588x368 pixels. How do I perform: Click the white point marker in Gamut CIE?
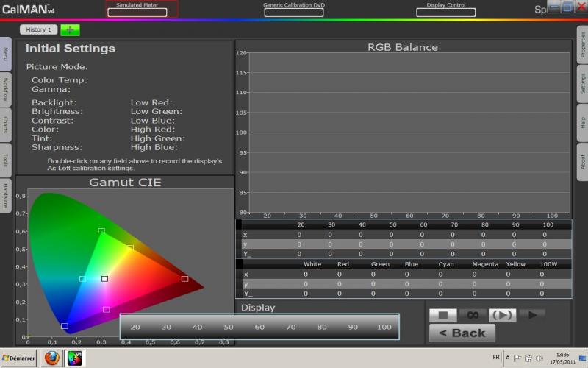point(104,279)
